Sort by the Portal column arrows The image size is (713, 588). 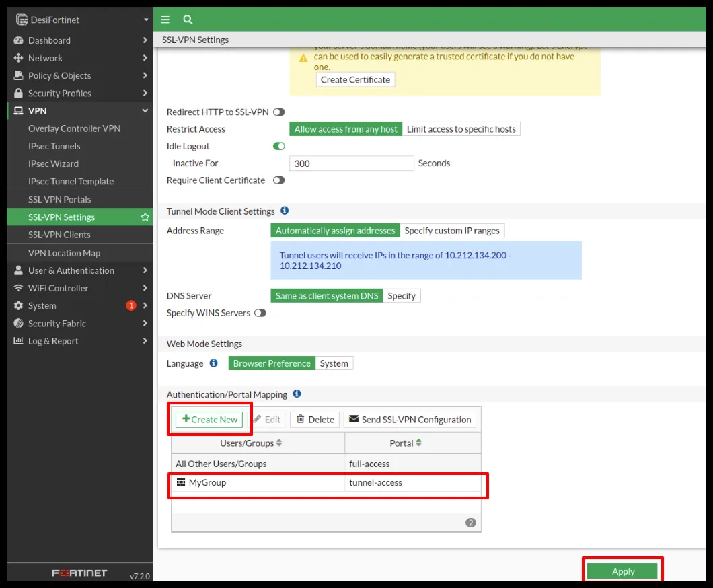pyautogui.click(x=419, y=443)
